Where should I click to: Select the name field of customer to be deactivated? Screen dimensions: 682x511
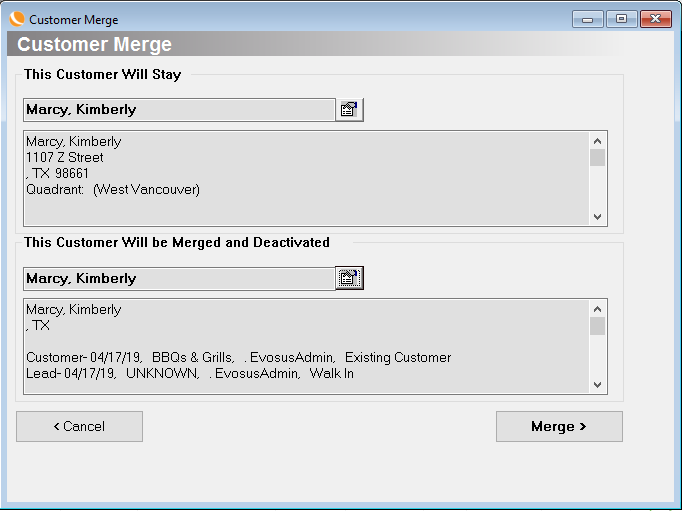point(178,279)
